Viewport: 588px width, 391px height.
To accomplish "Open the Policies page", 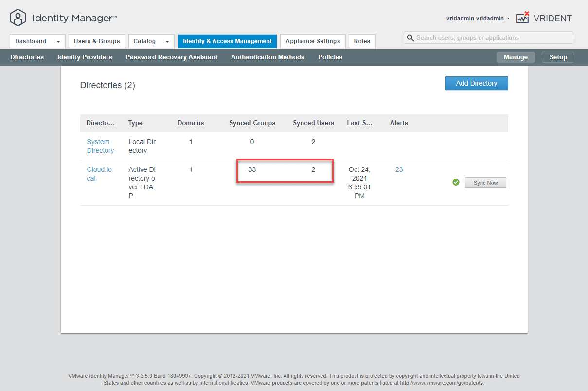I will (330, 57).
